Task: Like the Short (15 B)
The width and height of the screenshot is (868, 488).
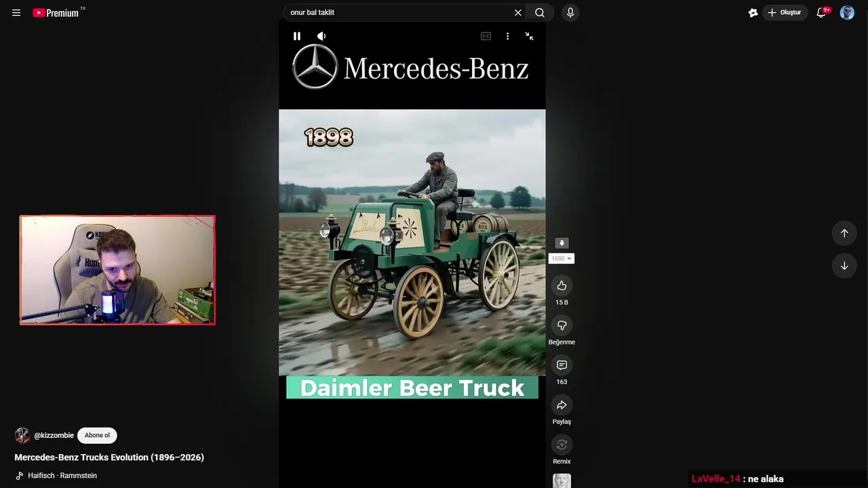Action: (561, 285)
